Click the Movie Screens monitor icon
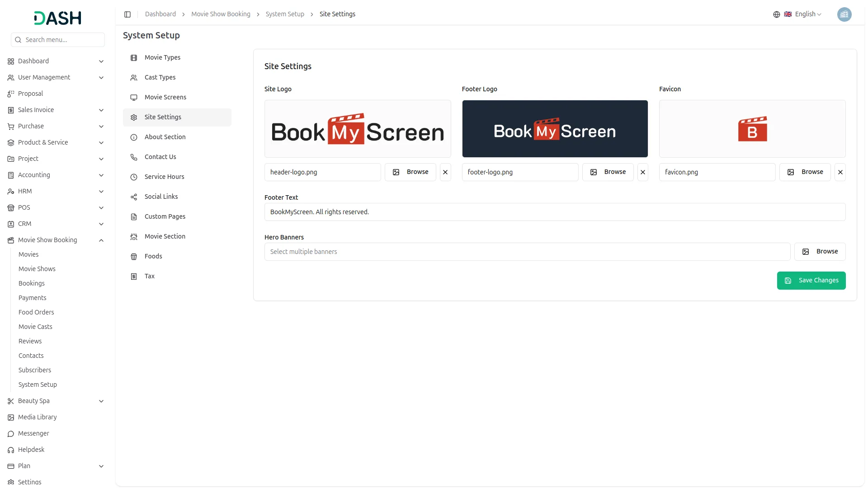The width and height of the screenshot is (868, 488). pyautogui.click(x=133, y=97)
